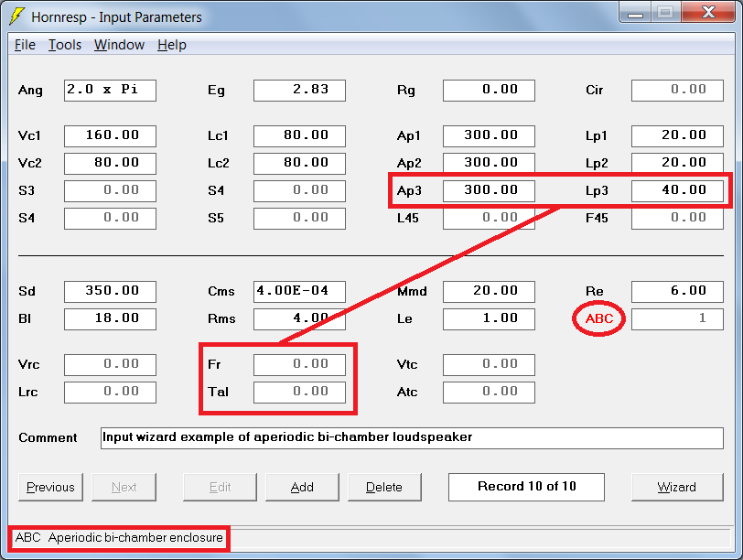Click the Record 10 of 10 box
Screen dimensions: 743x560
point(526,487)
